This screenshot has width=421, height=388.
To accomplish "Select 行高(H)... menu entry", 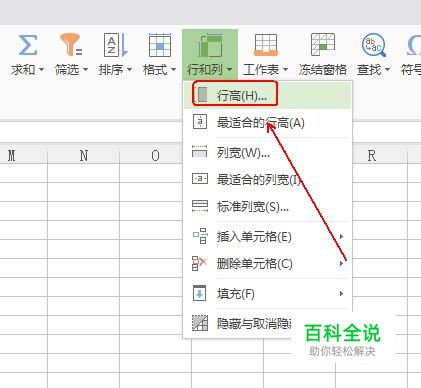I will 268,95.
